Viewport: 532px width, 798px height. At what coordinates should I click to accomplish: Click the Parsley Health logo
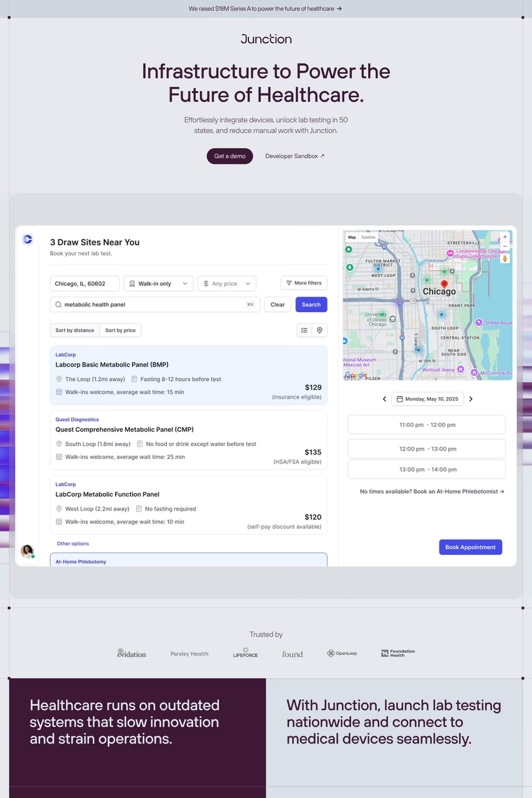coord(189,654)
